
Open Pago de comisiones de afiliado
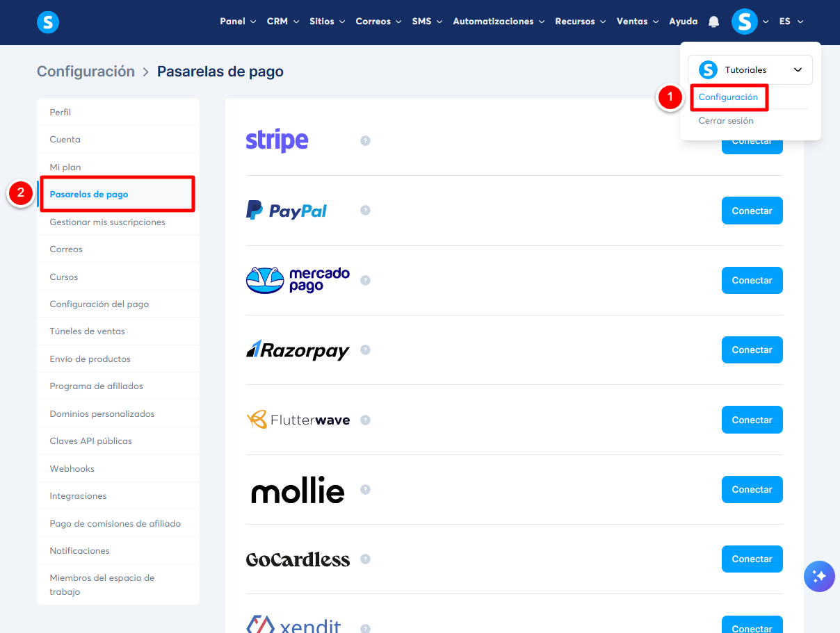[118, 523]
